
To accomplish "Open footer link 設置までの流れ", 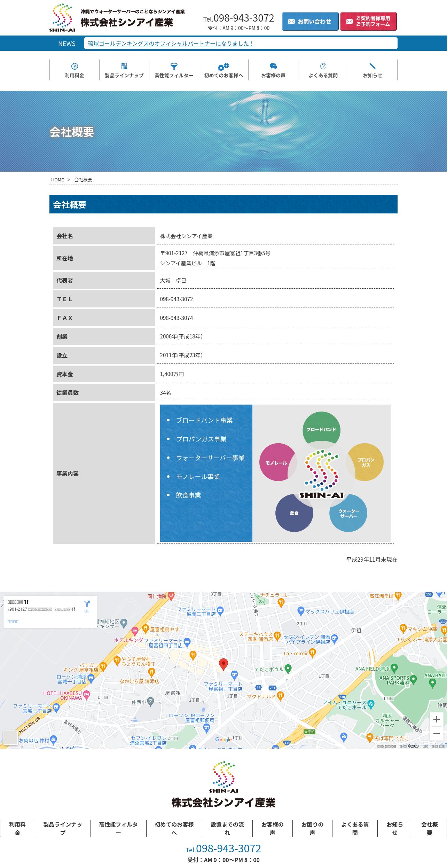I will coord(227,828).
